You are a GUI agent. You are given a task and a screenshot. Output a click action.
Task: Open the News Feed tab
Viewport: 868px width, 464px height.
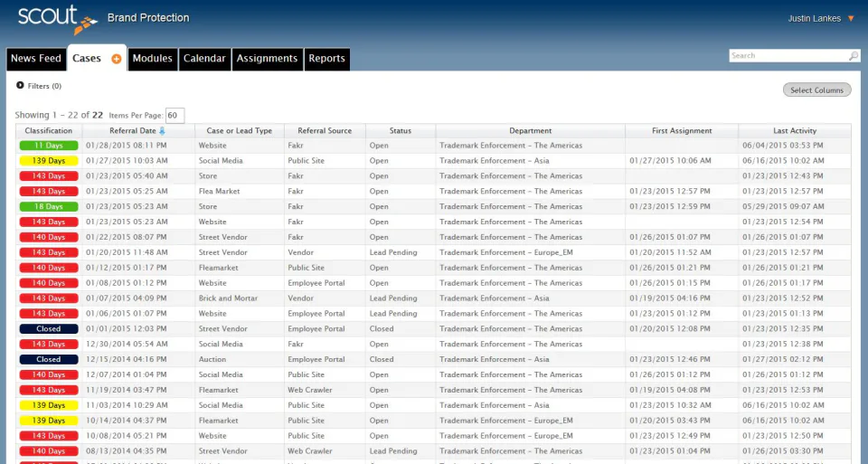click(x=36, y=59)
